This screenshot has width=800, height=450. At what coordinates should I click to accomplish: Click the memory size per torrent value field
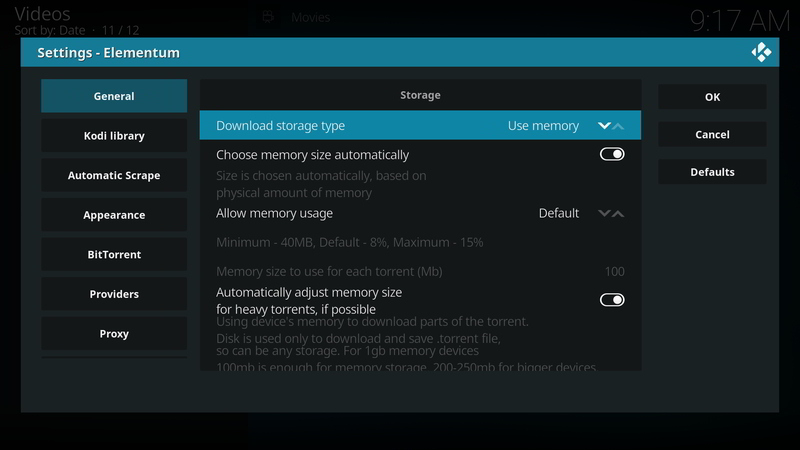(613, 272)
